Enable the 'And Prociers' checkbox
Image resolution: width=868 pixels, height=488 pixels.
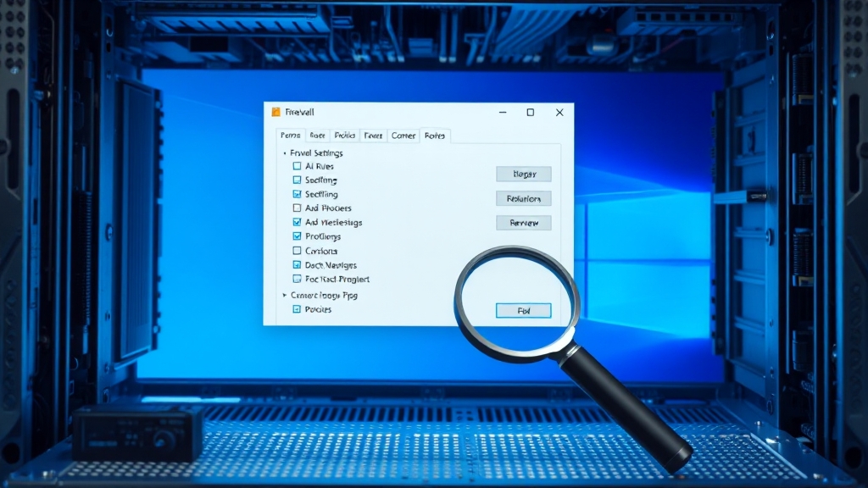298,208
